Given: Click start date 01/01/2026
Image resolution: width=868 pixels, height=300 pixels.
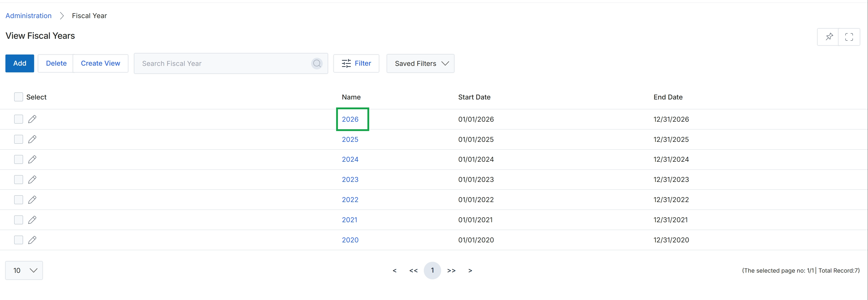Looking at the screenshot, I should [x=476, y=119].
